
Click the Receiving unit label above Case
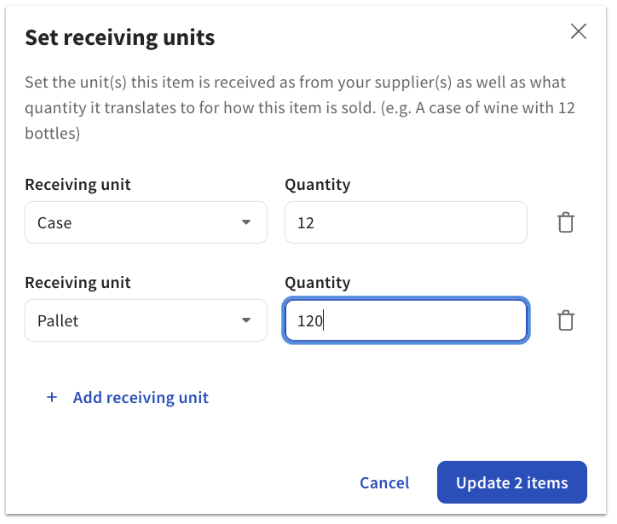pyautogui.click(x=78, y=185)
